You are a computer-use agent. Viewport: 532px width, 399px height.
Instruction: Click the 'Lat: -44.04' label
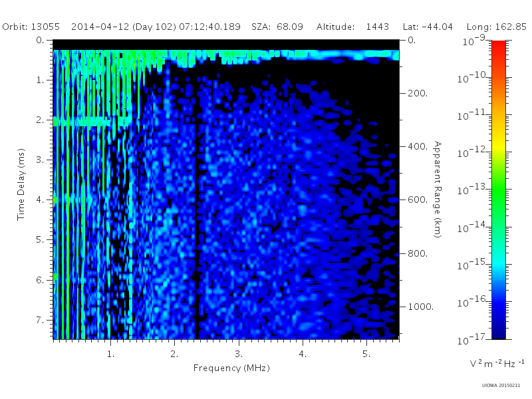pos(428,27)
